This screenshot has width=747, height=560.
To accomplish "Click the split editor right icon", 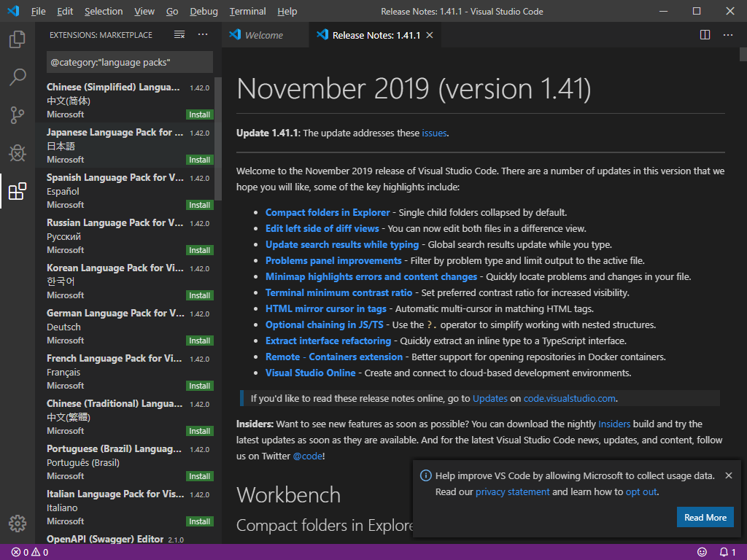I will click(705, 35).
